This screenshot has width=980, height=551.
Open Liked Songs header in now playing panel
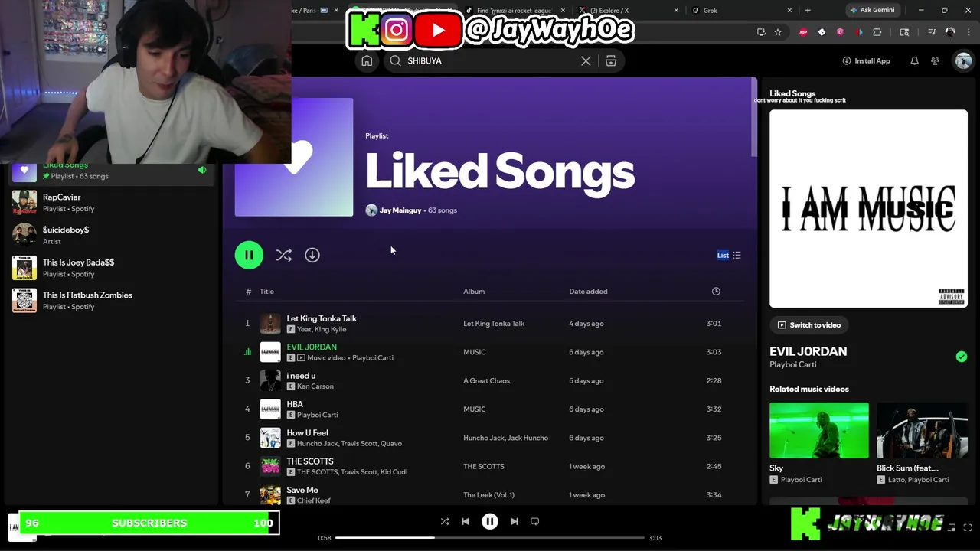click(x=792, y=93)
